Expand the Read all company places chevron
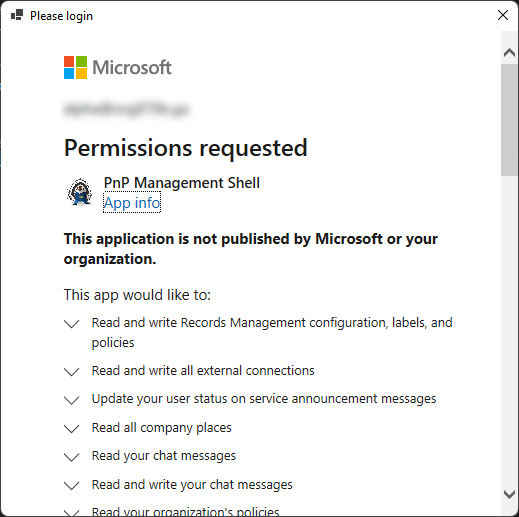The height and width of the screenshot is (517, 519). 71,428
